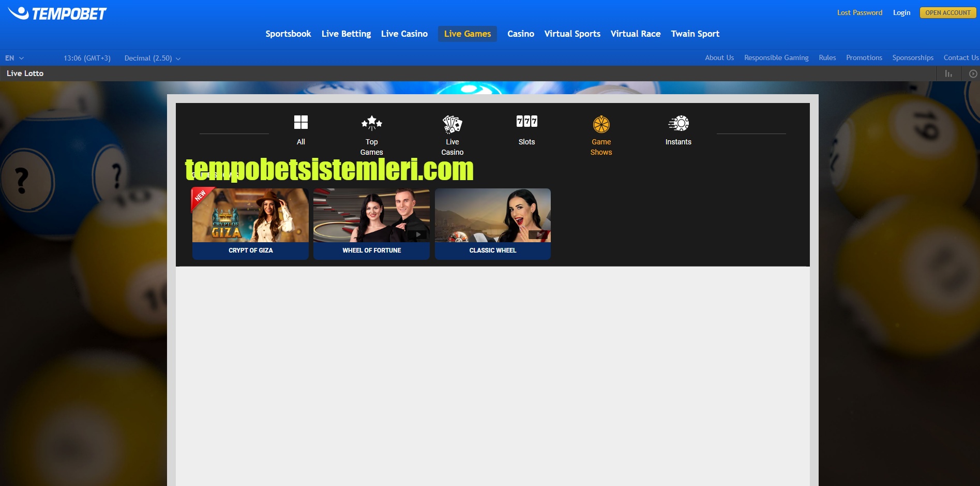View the Rules page

[x=827, y=57]
